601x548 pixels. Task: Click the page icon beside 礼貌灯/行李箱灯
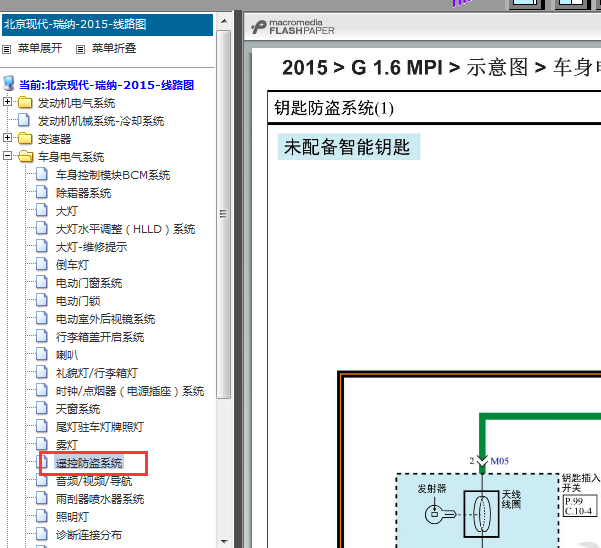point(42,372)
